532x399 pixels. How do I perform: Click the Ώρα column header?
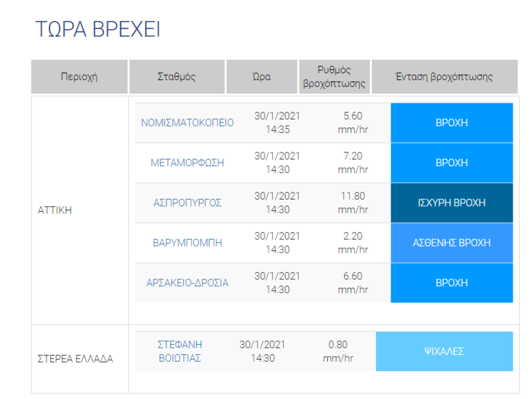pyautogui.click(x=262, y=77)
